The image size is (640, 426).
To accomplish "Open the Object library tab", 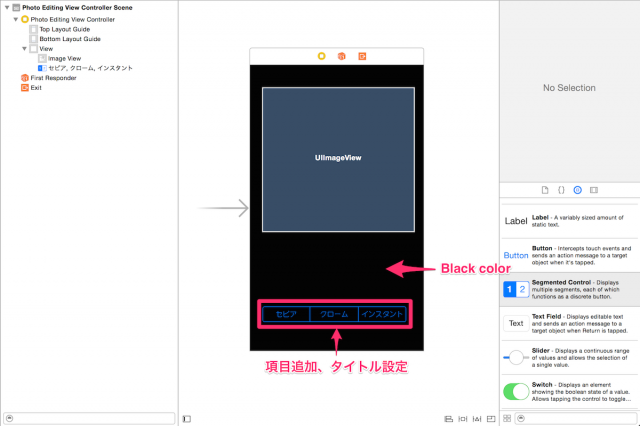I will [578, 190].
